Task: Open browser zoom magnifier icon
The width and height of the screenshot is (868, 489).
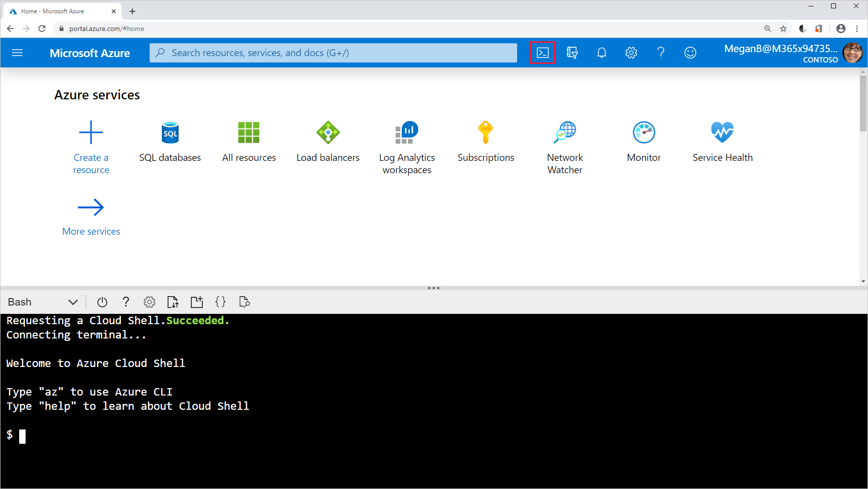Action: tap(768, 29)
